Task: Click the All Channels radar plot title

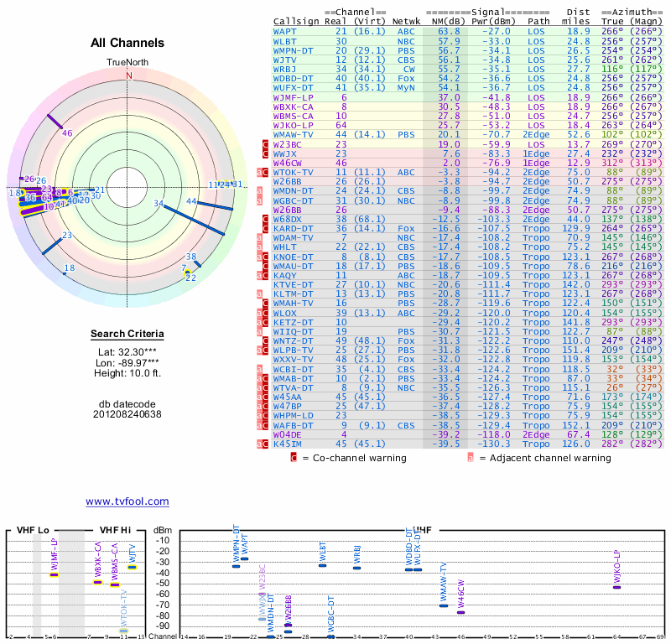Action: point(127,43)
